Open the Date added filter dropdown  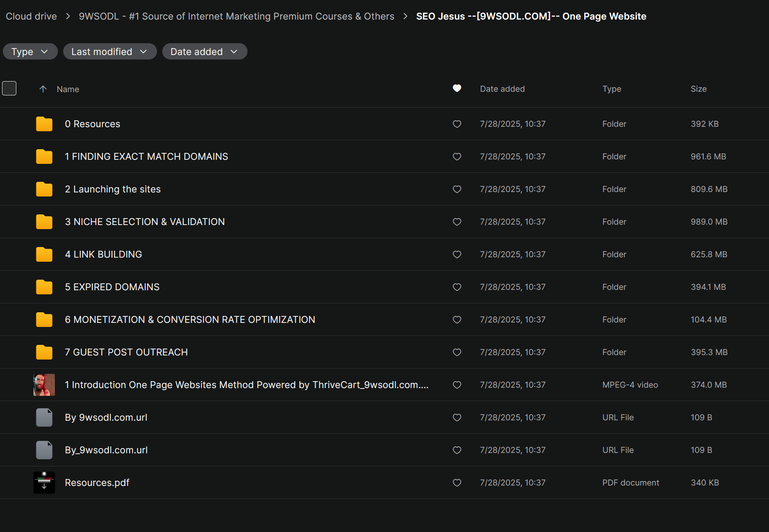pyautogui.click(x=204, y=52)
